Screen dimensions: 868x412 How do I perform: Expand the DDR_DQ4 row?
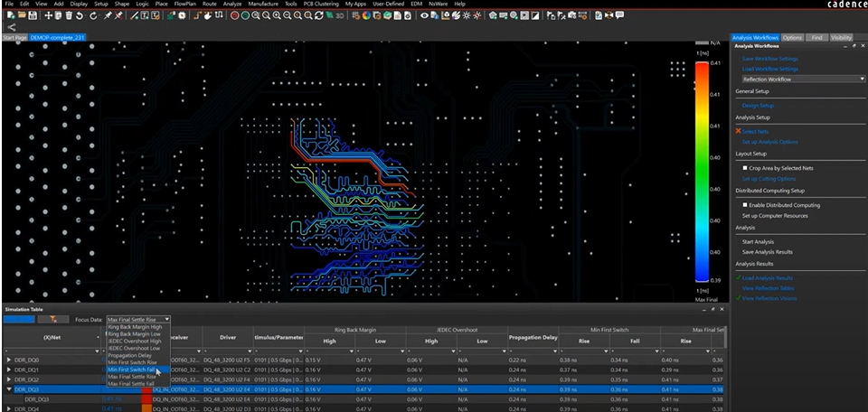coord(8,408)
